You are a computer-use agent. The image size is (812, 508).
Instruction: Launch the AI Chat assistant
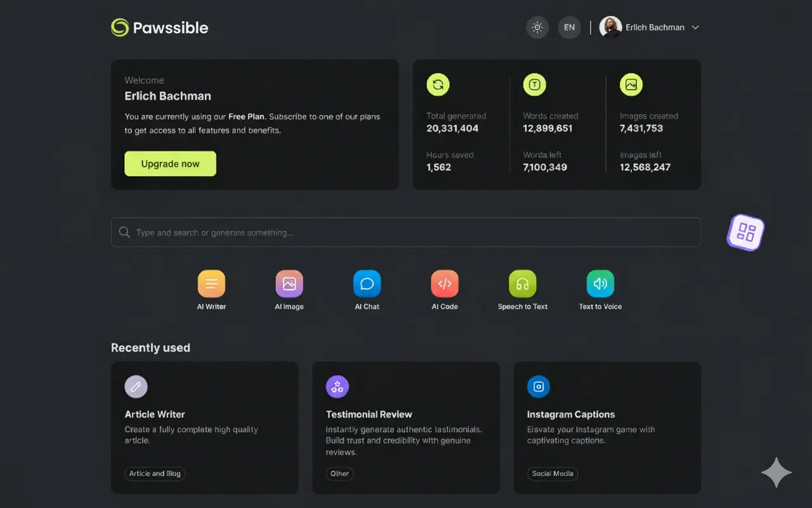coord(367,284)
